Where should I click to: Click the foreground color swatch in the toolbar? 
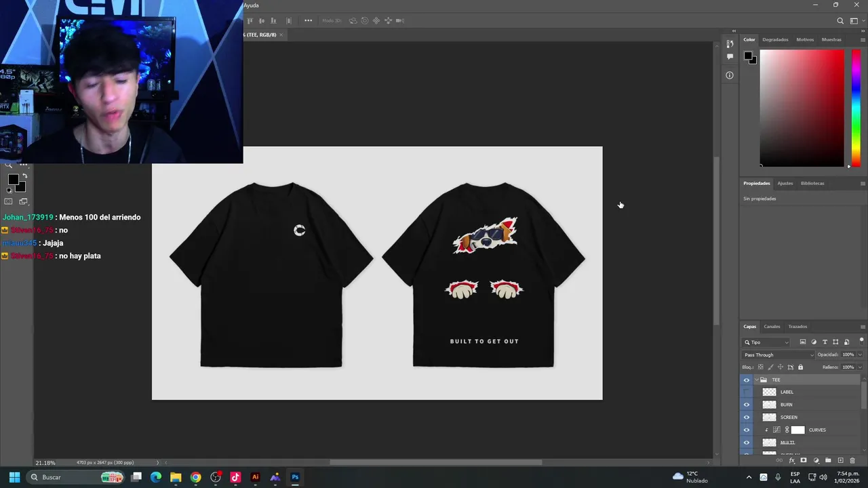(x=13, y=180)
